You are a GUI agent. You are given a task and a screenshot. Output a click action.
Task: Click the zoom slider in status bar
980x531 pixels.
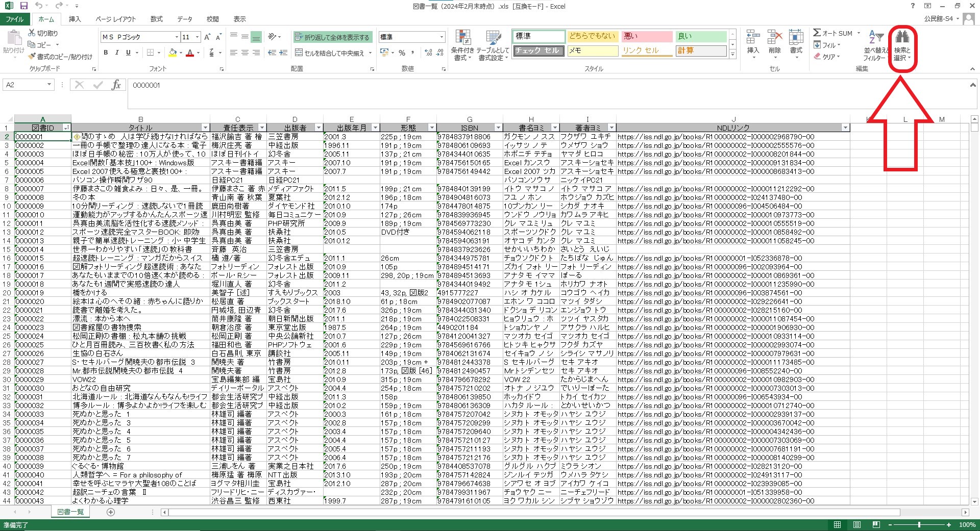coord(919,525)
